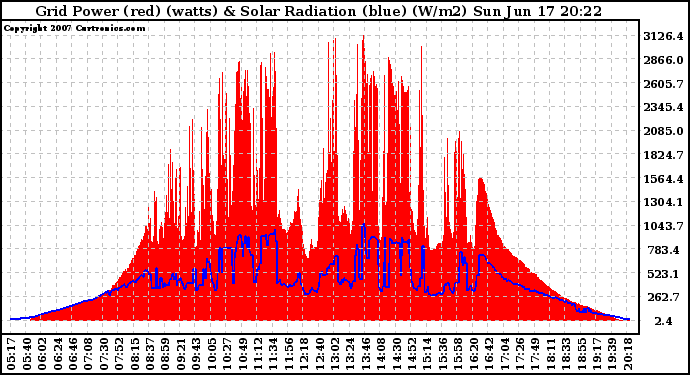Select the 2085.0 y-axis label
The height and width of the screenshot is (375, 690).
(663, 131)
